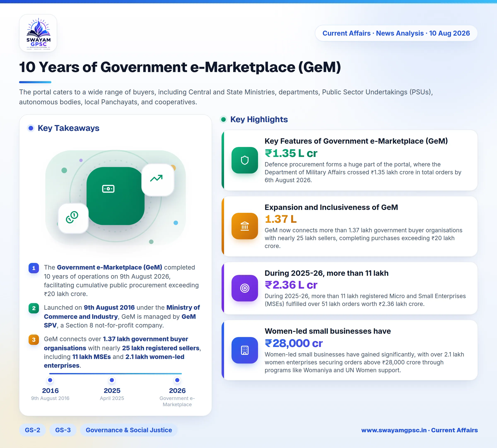Click the green number 2 badge
497x448 pixels.
[34, 308]
